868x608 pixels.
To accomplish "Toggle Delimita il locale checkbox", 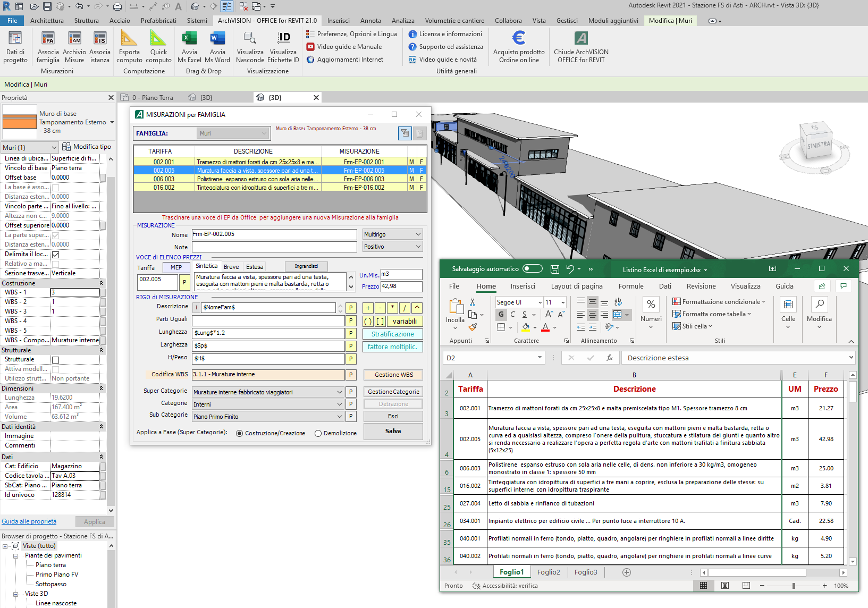I will pyautogui.click(x=55, y=255).
